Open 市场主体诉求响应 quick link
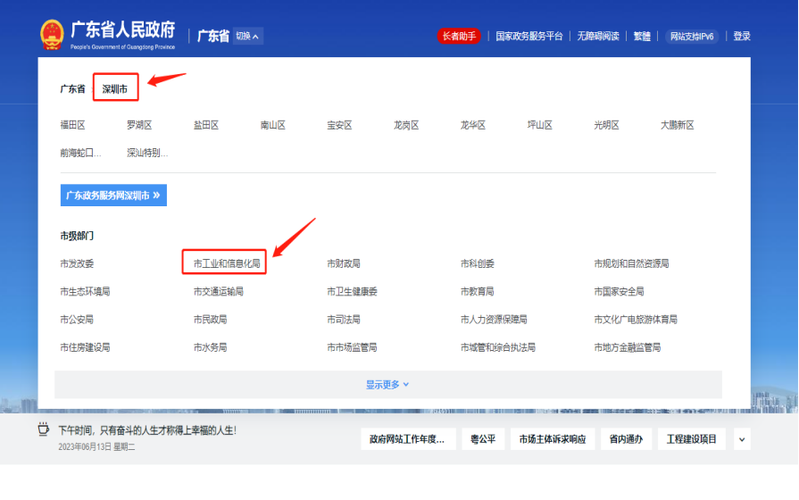 click(x=552, y=439)
